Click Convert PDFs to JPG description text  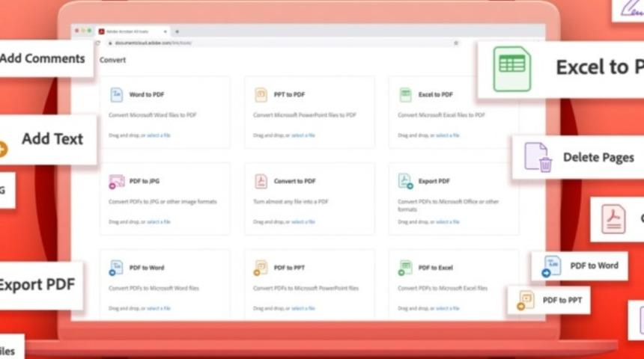pos(162,202)
